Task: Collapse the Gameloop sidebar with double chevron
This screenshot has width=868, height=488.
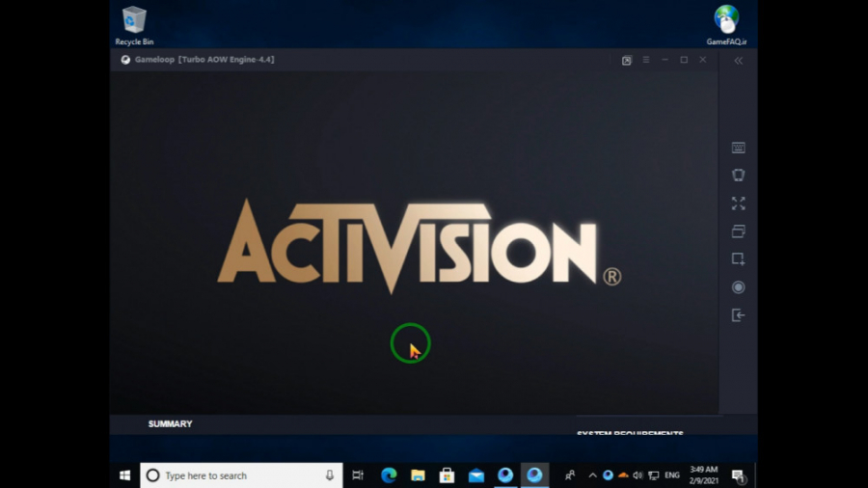Action: [739, 61]
